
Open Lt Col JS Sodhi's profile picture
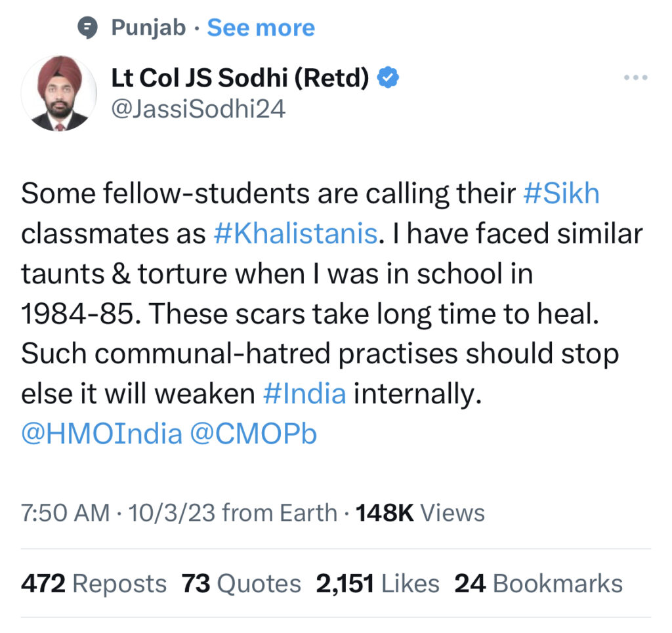coord(54,93)
